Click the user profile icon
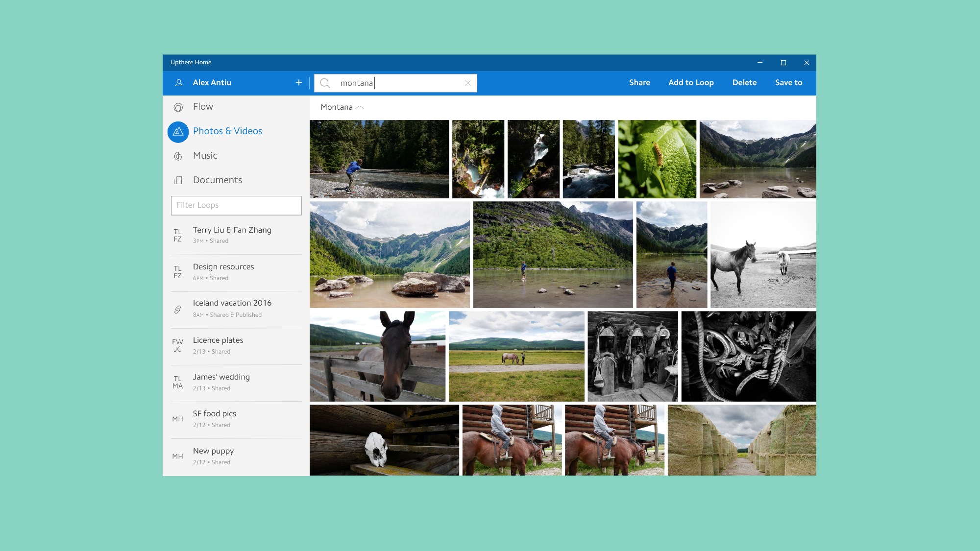The width and height of the screenshot is (980, 551). pyautogui.click(x=179, y=83)
